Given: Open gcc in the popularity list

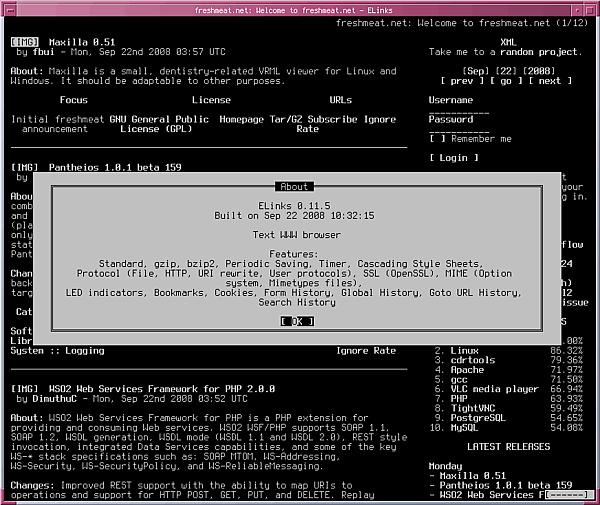Looking at the screenshot, I should pyautogui.click(x=459, y=380).
